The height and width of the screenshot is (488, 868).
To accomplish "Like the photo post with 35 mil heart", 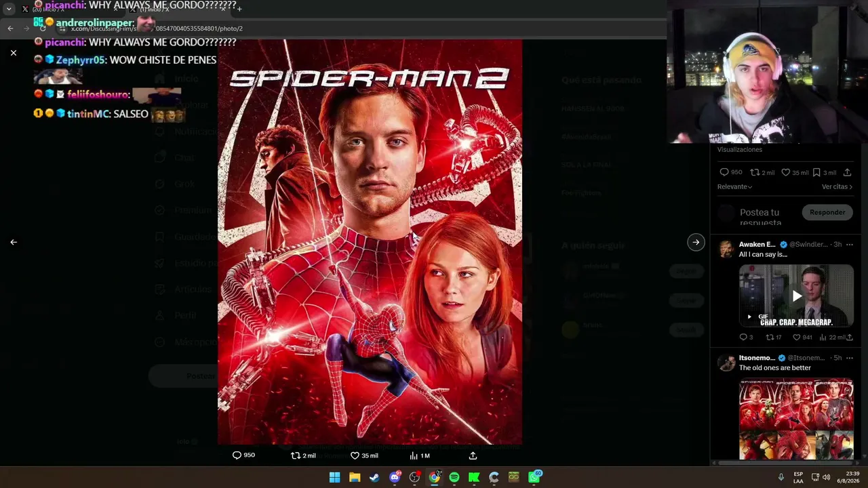I will (x=364, y=455).
